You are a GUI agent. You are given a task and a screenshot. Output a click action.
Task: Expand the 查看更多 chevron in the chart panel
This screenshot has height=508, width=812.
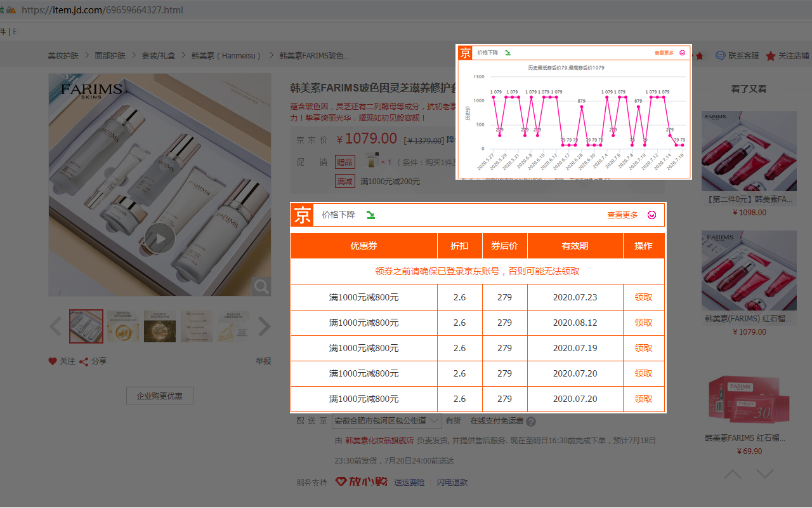(682, 53)
